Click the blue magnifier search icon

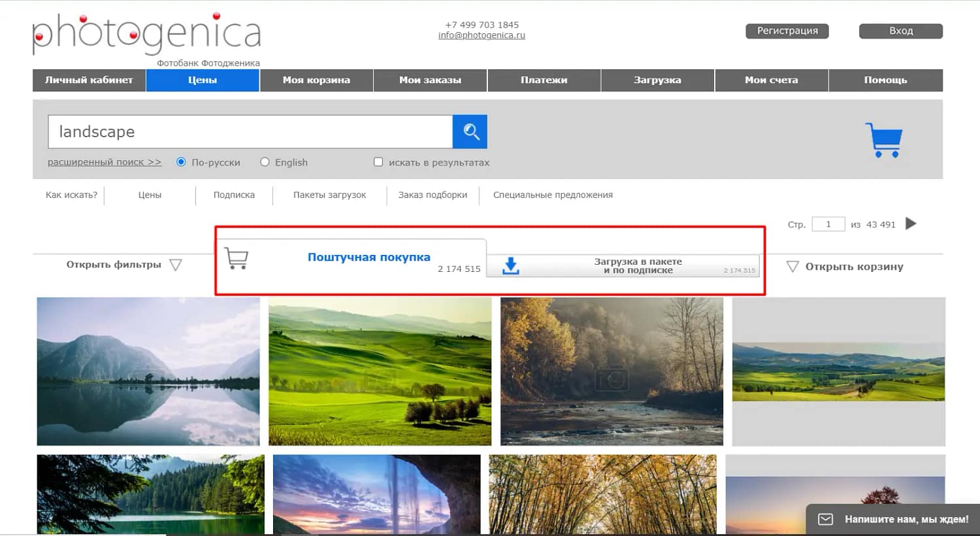[469, 131]
